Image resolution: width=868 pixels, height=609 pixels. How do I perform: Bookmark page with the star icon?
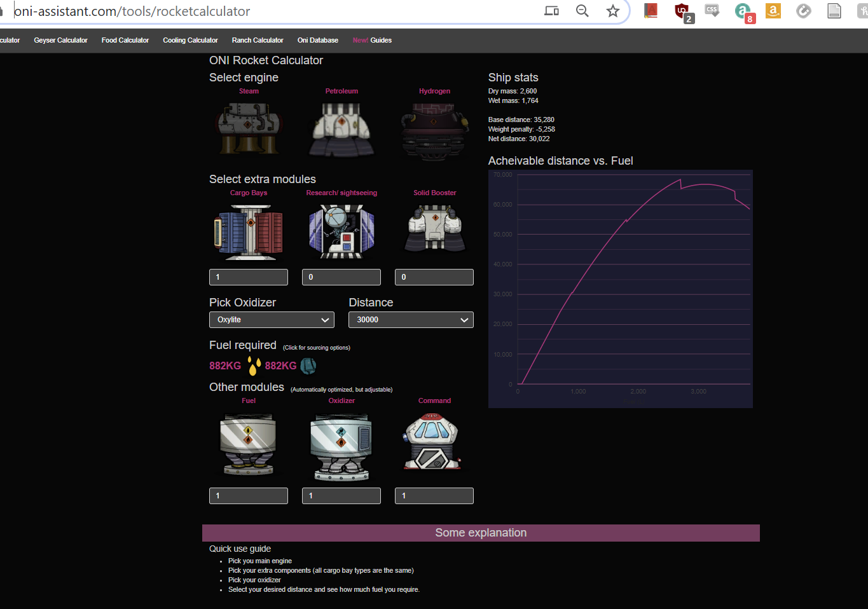click(x=612, y=11)
